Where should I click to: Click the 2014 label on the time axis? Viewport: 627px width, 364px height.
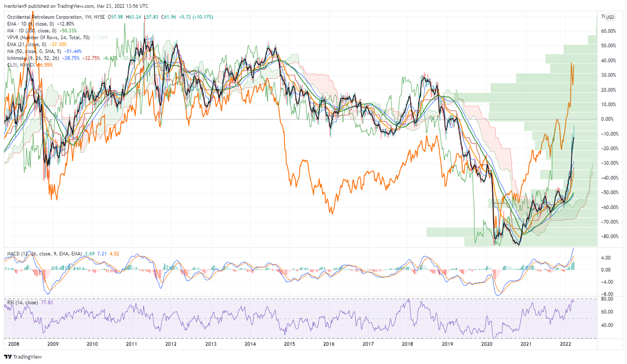coord(250,344)
